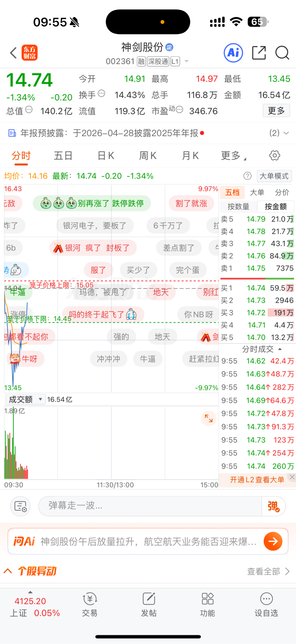Collapse the 个股异动 section
Image resolution: width=296 pixels, height=644 pixels.
[8, 571]
